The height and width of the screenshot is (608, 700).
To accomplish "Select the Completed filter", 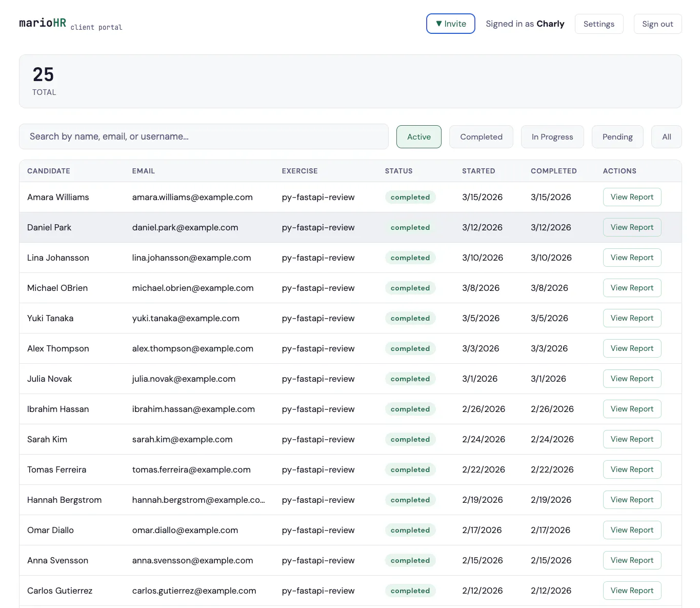I will coord(481,137).
